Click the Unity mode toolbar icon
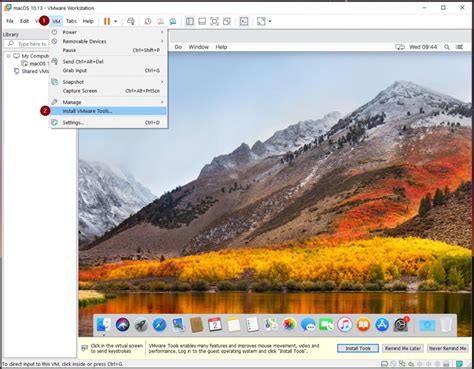The height and width of the screenshot is (369, 474). (227, 21)
